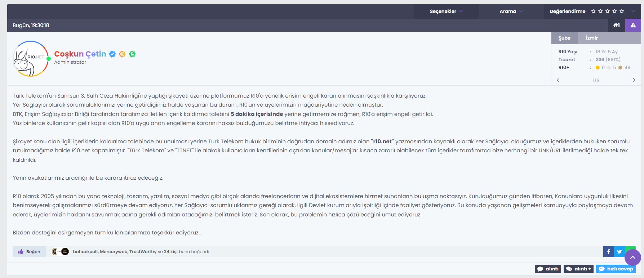Click the orange gear badge next to the username
The width and height of the screenshot is (644, 278).
pyautogui.click(x=122, y=54)
